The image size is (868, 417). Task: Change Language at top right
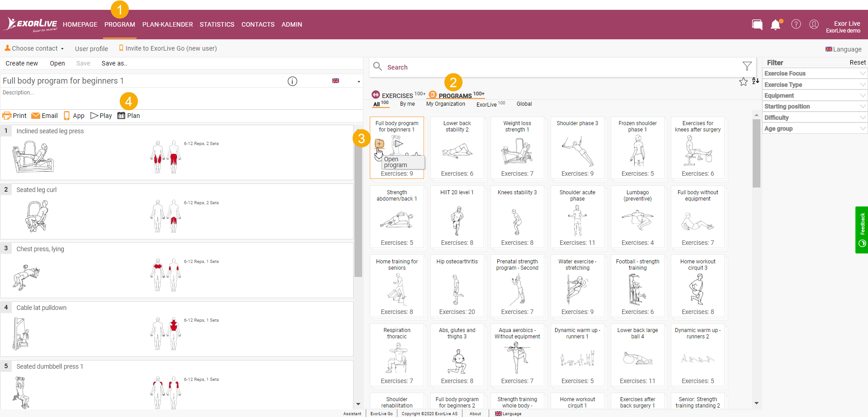pyautogui.click(x=844, y=49)
